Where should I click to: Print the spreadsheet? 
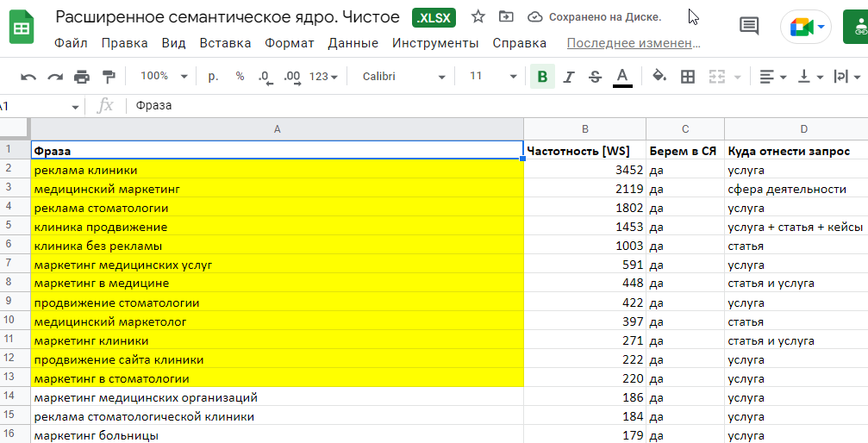(x=81, y=77)
